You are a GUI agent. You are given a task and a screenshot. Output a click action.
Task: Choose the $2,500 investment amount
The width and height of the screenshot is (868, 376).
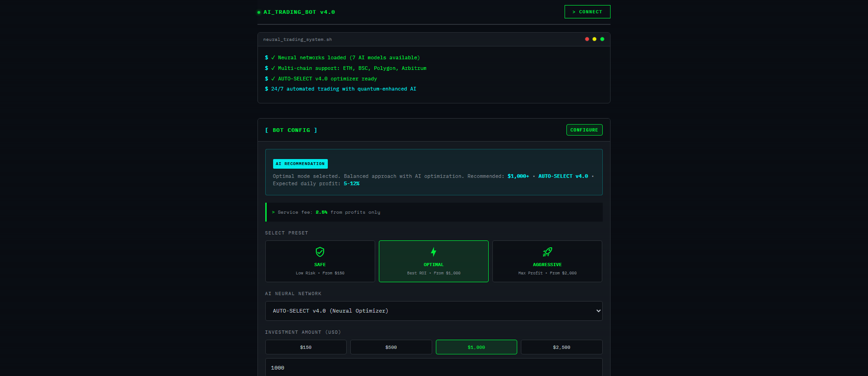(561, 347)
